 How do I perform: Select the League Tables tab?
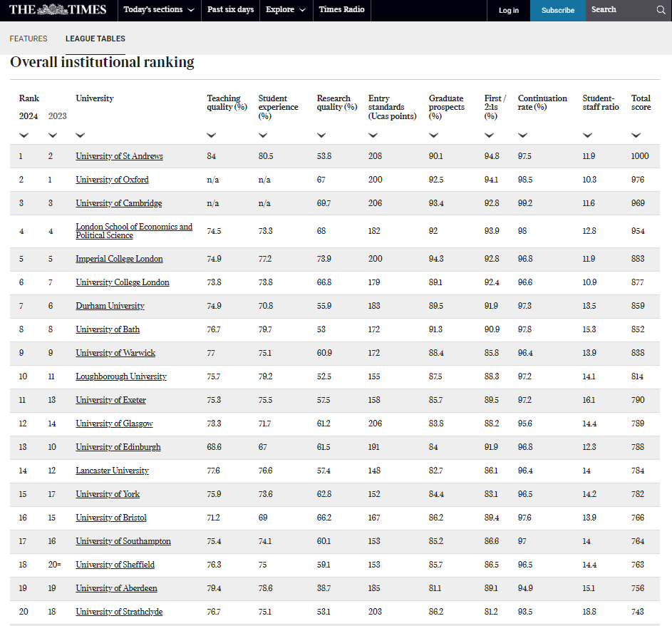point(95,39)
